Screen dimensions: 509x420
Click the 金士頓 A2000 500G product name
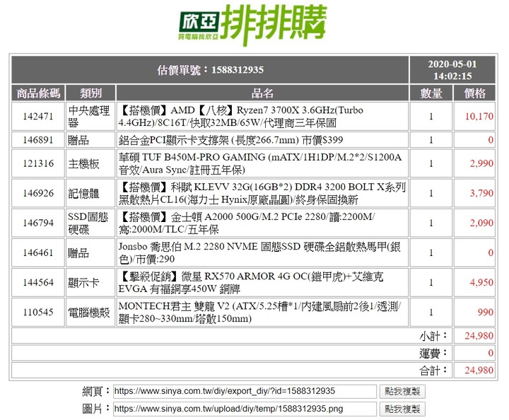coord(247,223)
